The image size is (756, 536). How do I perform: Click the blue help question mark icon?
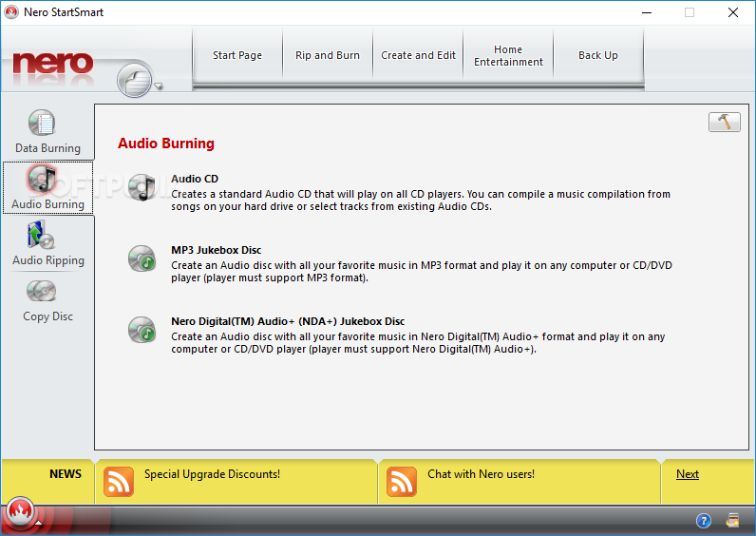[x=704, y=521]
